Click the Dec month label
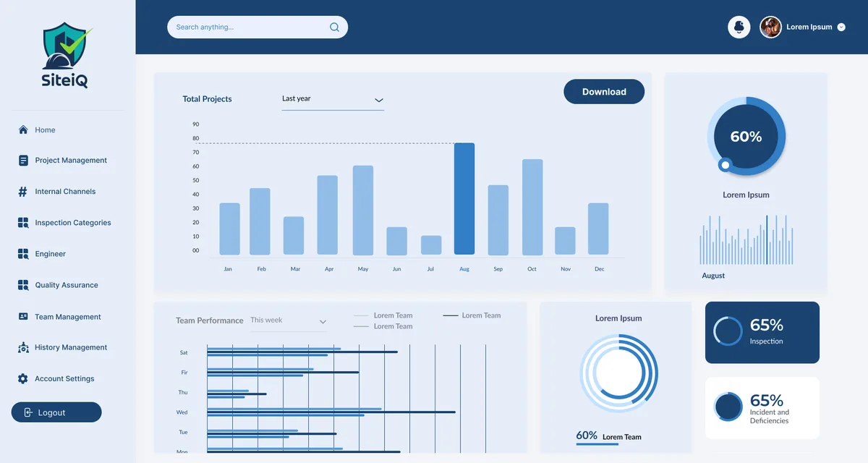 pyautogui.click(x=599, y=269)
